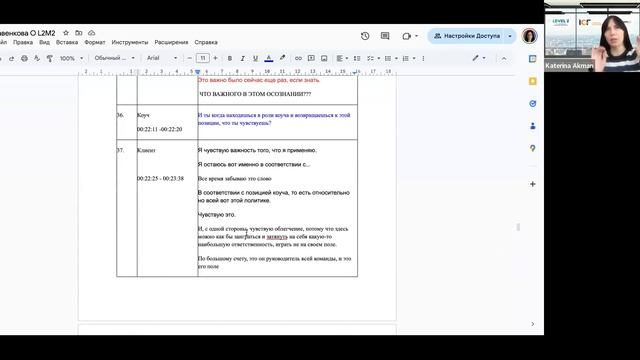Image resolution: width=640 pixels, height=360 pixels.
Task: Star the document title
Action: click(x=66, y=33)
